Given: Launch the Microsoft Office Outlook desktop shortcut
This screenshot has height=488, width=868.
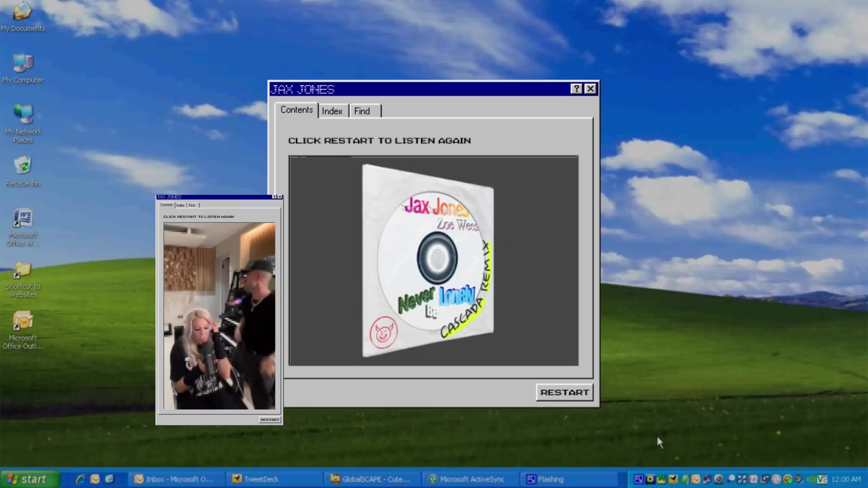Looking at the screenshot, I should click(x=23, y=330).
